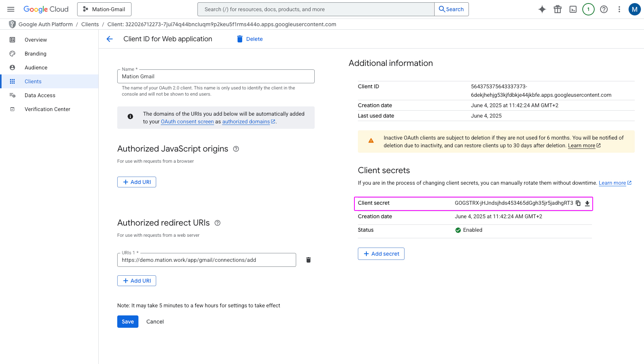Image resolution: width=644 pixels, height=364 pixels.
Task: Copy the client secret to clipboard
Action: [578, 203]
